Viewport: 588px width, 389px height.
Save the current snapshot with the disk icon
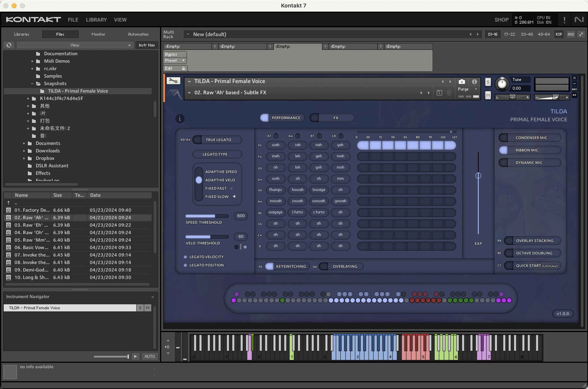(439, 93)
